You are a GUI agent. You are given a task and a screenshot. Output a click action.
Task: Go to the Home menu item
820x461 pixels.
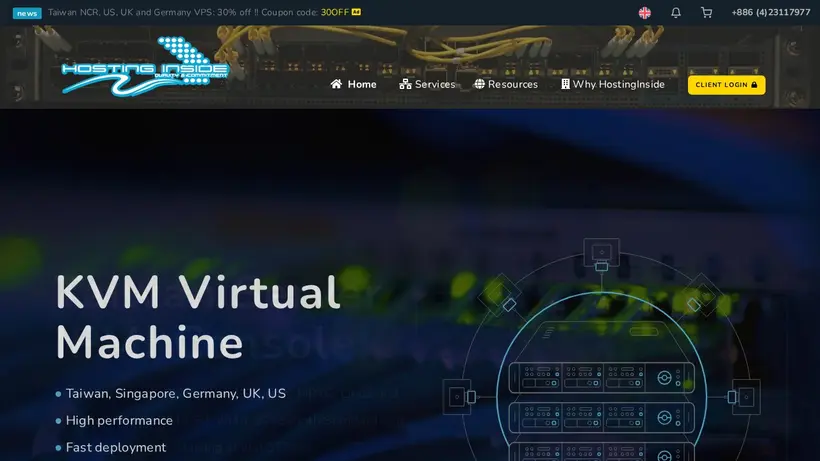pyautogui.click(x=354, y=84)
